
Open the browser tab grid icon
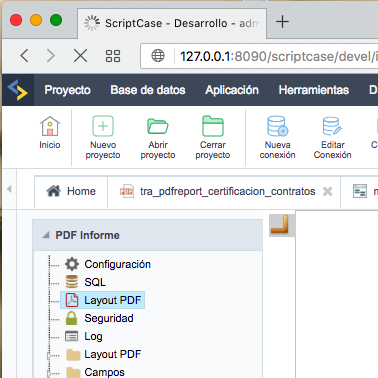(x=113, y=56)
